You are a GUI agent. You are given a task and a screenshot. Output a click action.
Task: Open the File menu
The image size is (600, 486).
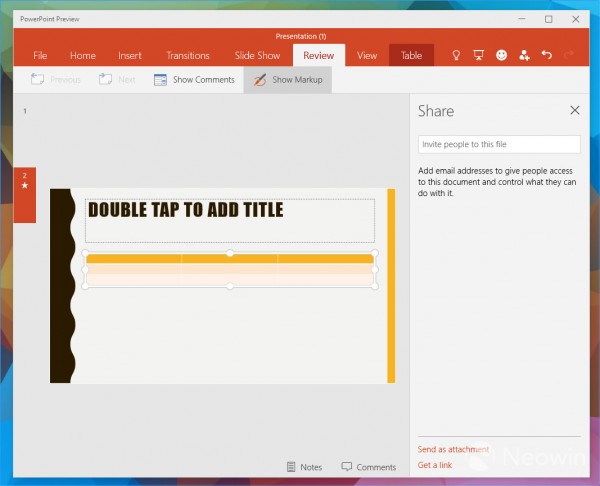40,56
